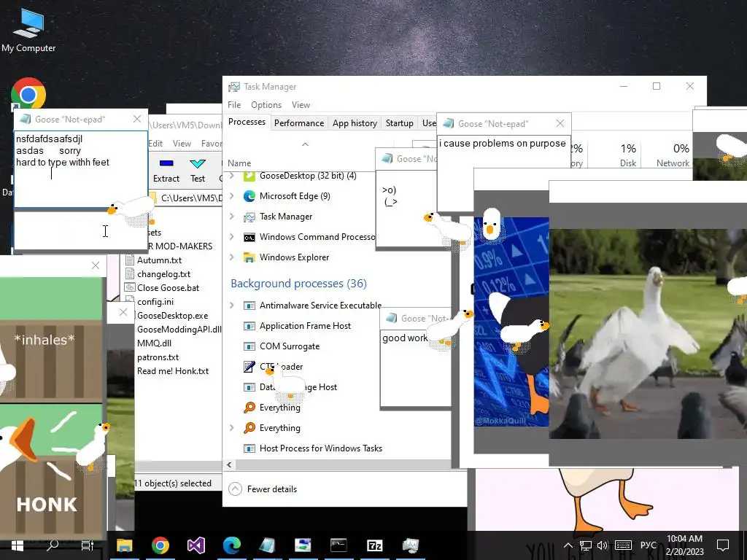The width and height of the screenshot is (747, 560).
Task: Select the Microsoft Edge process icon
Action: coord(249,195)
